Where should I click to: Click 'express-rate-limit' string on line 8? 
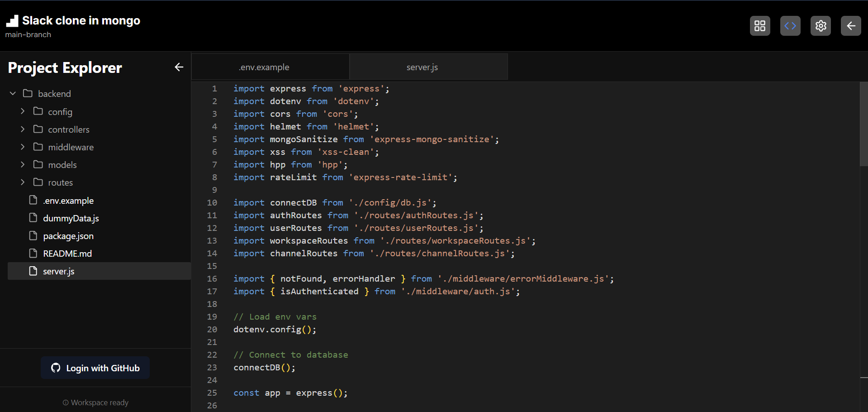point(400,177)
